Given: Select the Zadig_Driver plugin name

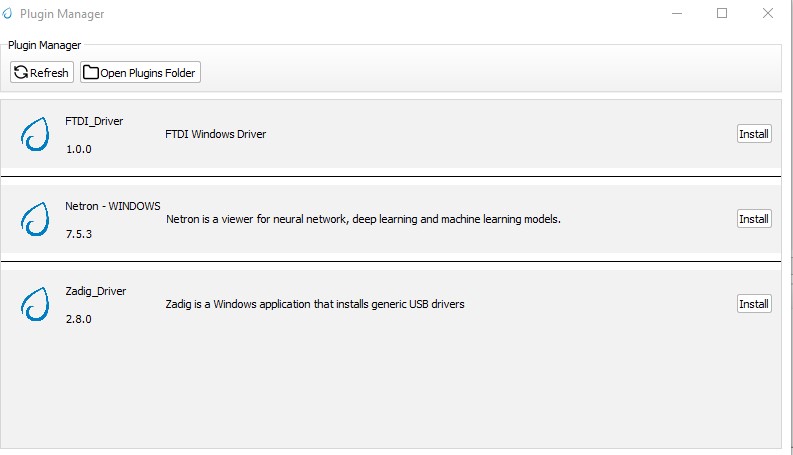Looking at the screenshot, I should click(x=96, y=291).
